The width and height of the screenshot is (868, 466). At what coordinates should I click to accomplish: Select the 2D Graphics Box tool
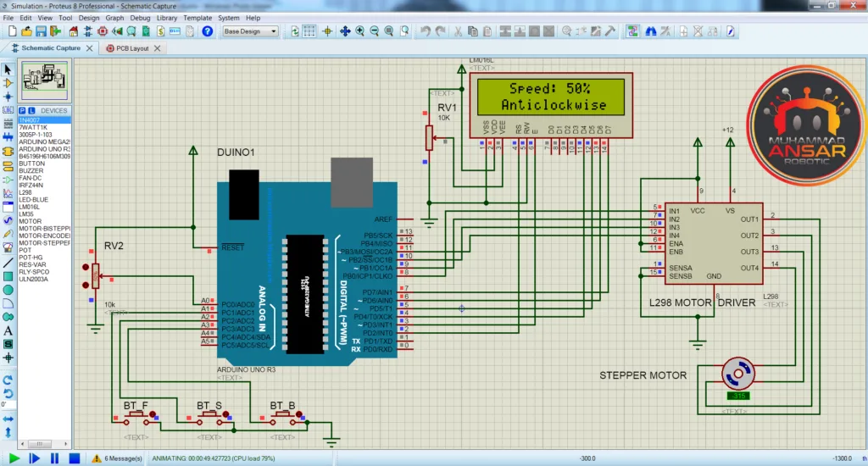(x=8, y=276)
